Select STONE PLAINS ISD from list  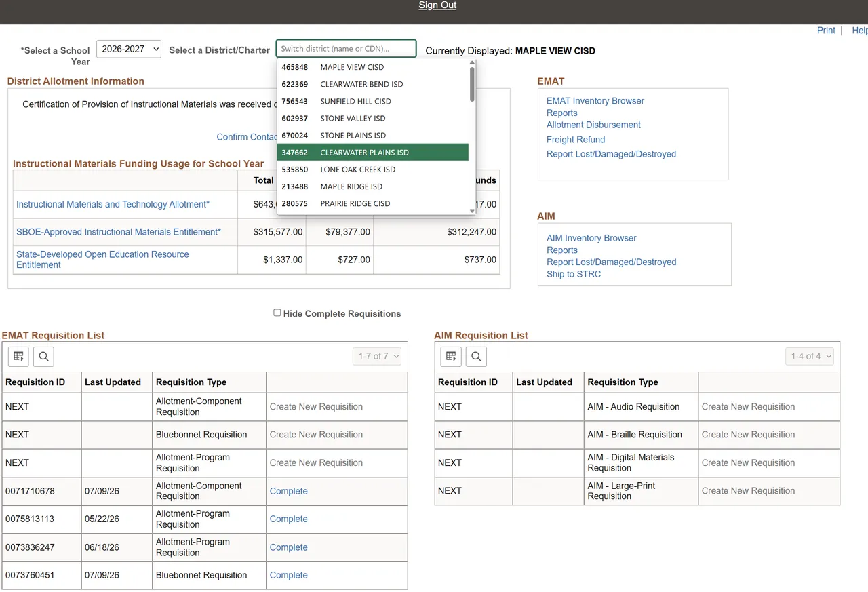pos(372,135)
